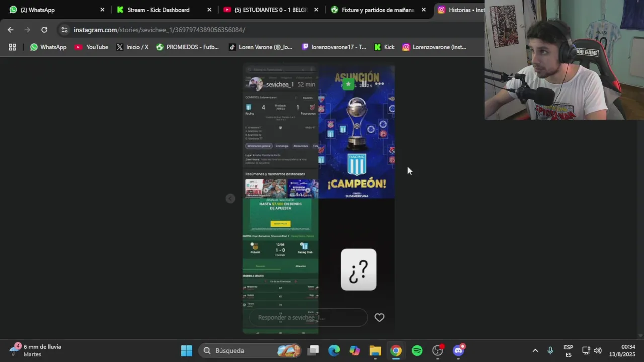Click the sevichee_1 username in the story header
644x362 pixels.
[280, 84]
